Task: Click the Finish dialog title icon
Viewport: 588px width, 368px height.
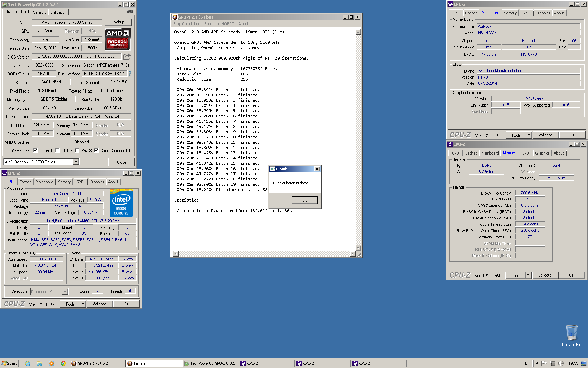Action: [x=273, y=169]
